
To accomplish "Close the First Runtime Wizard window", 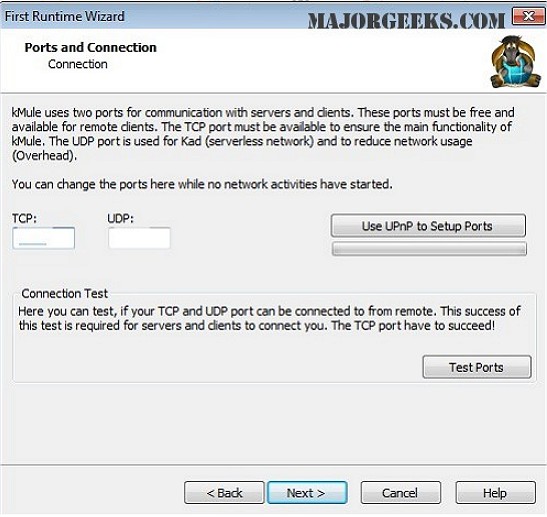I will pyautogui.click(x=528, y=16).
